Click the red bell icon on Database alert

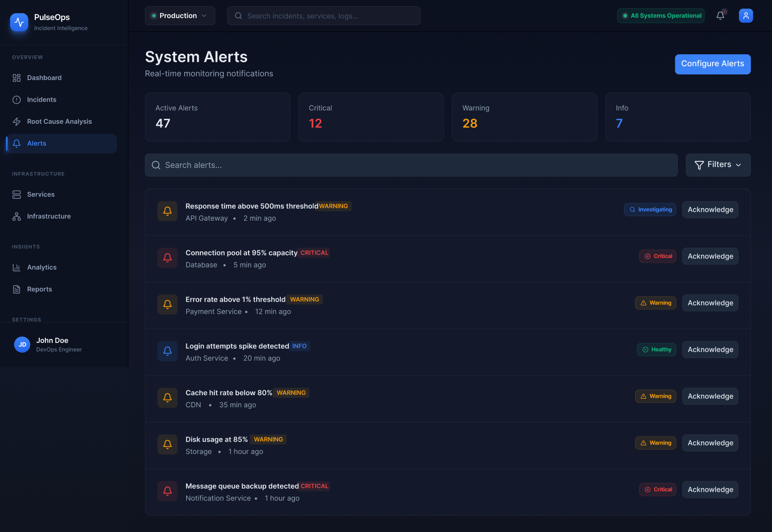(168, 257)
